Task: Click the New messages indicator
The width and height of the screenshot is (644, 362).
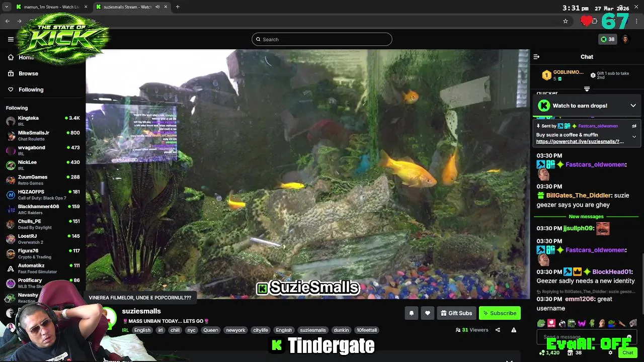Action: click(586, 217)
